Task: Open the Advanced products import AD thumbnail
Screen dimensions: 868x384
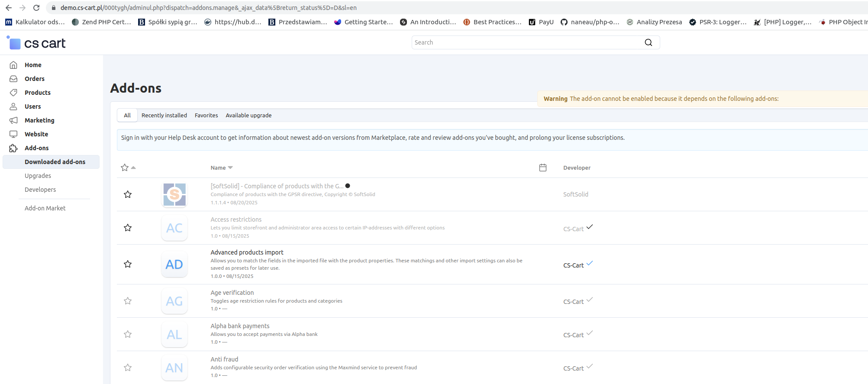Action: 174,265
